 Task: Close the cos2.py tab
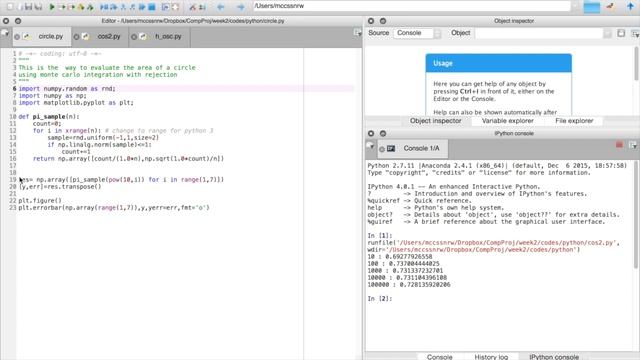tap(76, 37)
